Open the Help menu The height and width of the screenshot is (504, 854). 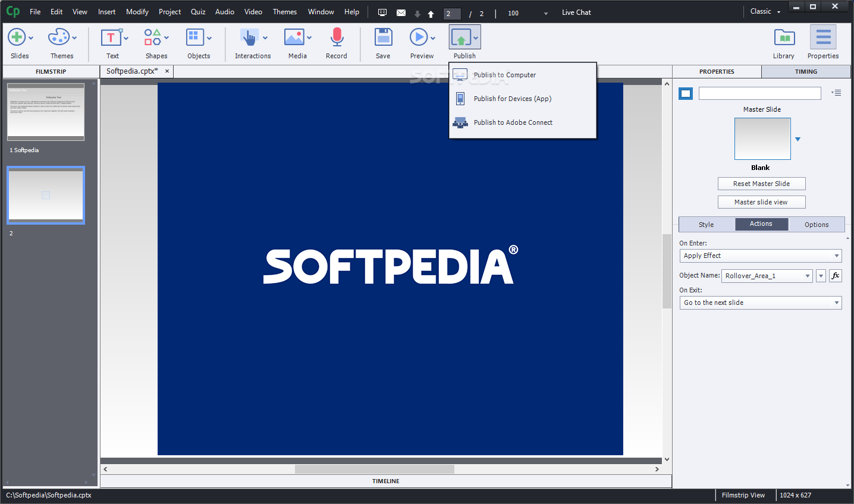[351, 12]
